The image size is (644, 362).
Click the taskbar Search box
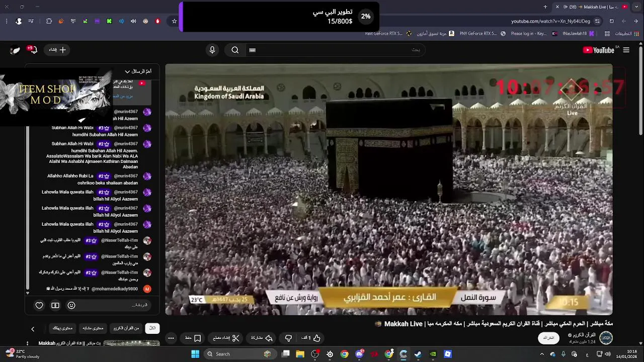coord(239,354)
